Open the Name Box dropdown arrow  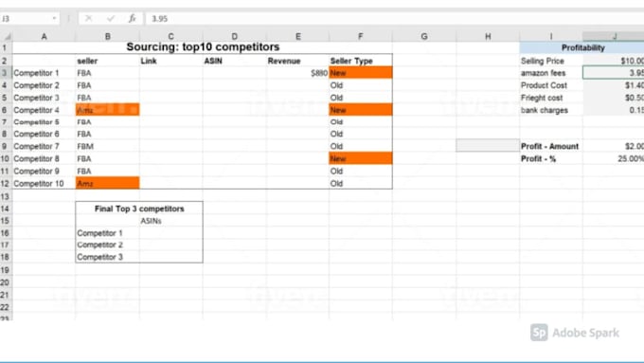point(54,19)
